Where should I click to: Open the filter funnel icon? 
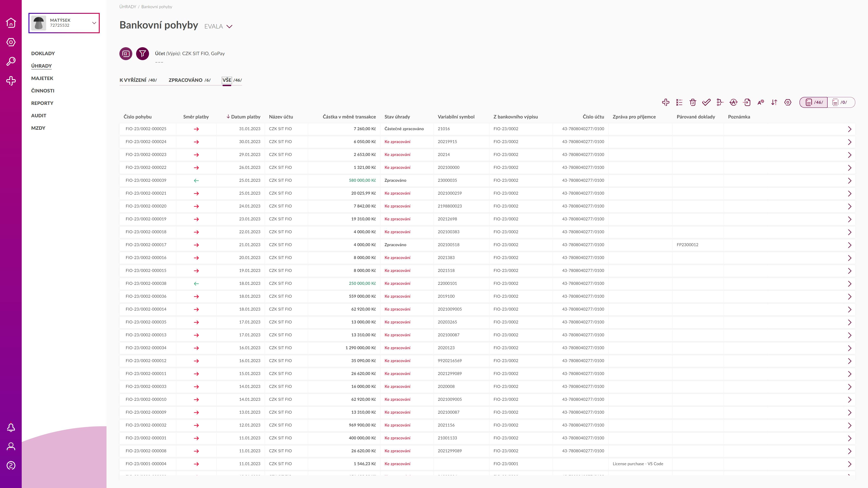click(142, 54)
